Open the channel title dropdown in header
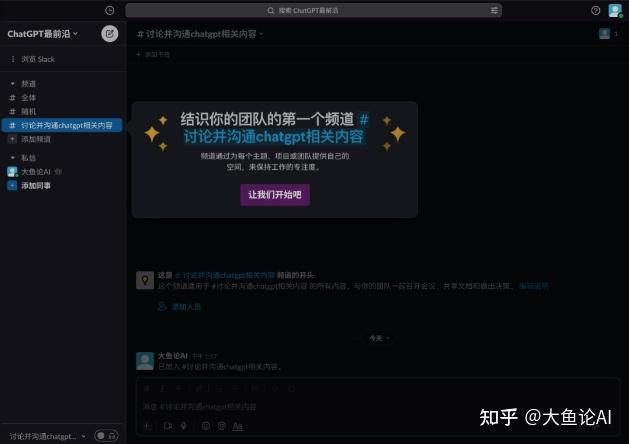629x444 pixels. coord(200,34)
